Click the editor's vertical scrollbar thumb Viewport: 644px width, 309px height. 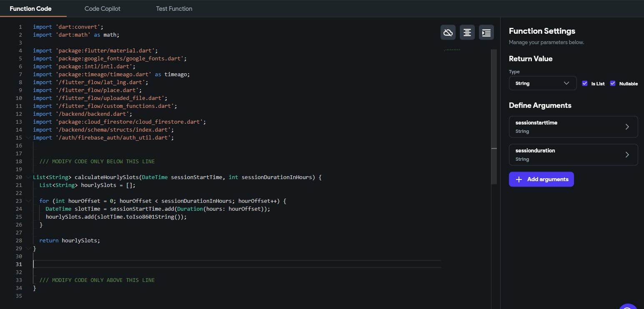494,117
